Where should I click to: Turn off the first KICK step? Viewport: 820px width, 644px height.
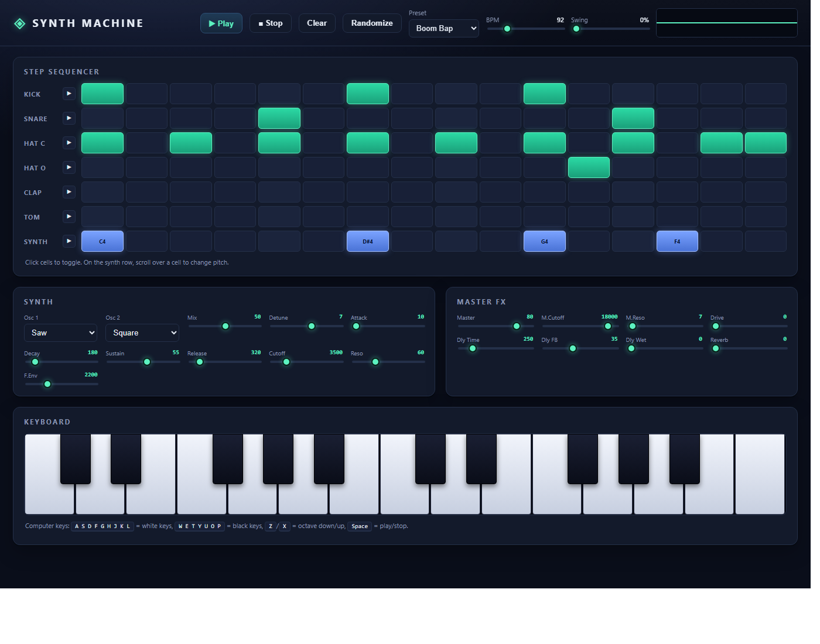102,94
